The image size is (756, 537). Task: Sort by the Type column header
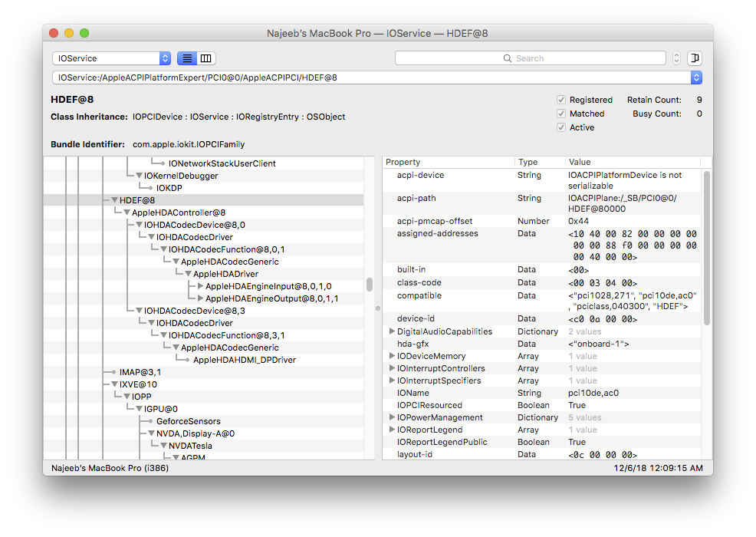(540, 162)
